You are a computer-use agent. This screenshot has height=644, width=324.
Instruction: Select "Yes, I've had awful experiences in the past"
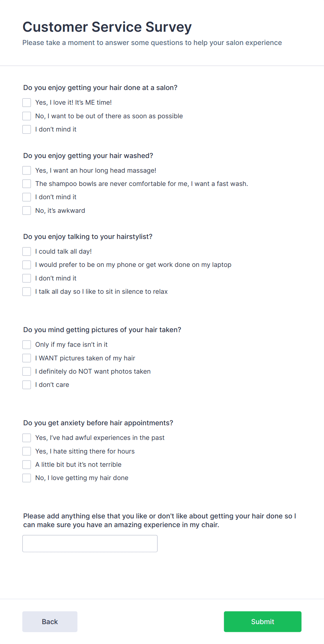click(x=26, y=437)
